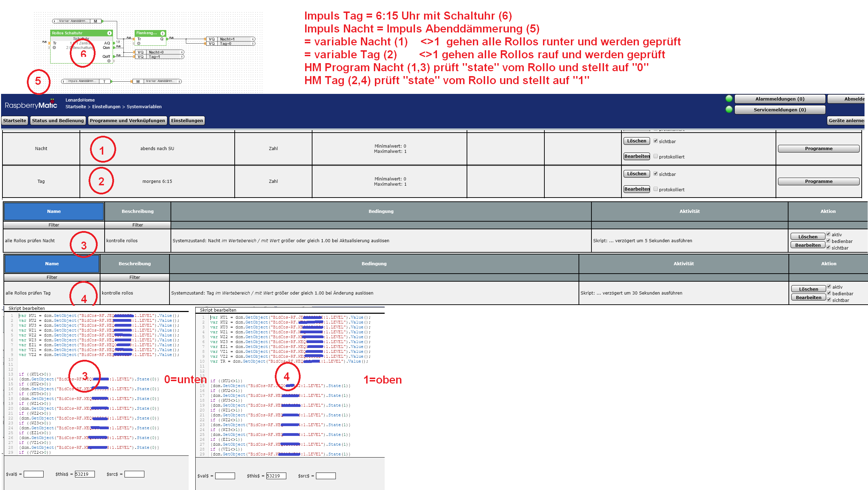
Task: Open Programme list for variable Tag
Action: coord(818,181)
